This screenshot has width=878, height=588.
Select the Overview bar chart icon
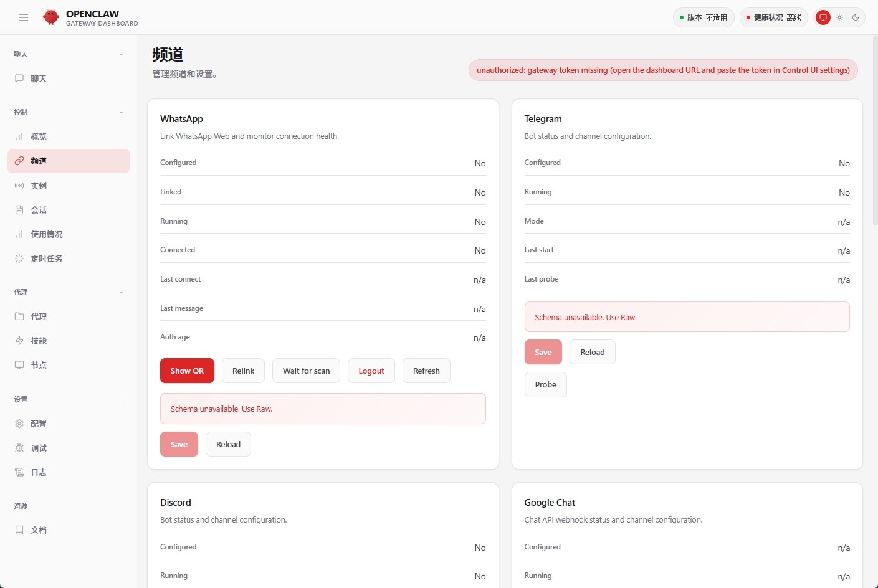tap(19, 136)
